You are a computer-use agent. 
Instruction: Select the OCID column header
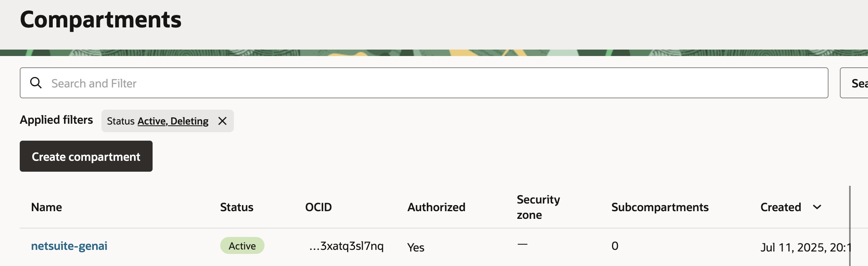(x=318, y=207)
